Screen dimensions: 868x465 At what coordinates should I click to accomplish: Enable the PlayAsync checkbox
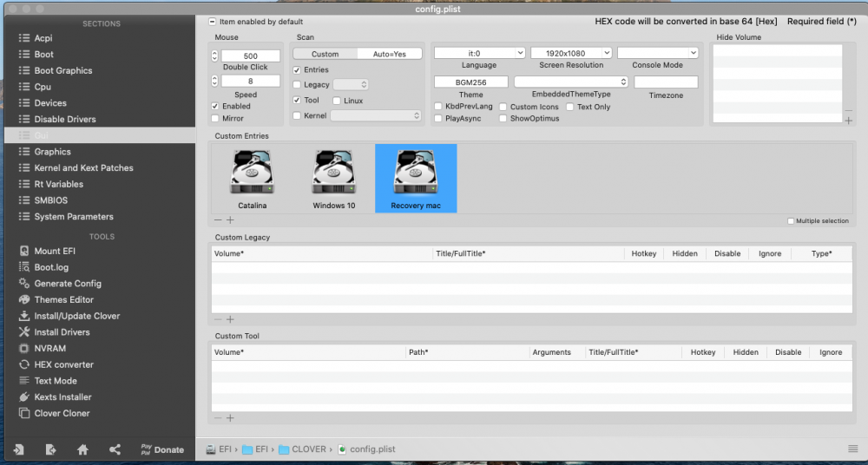tap(438, 119)
